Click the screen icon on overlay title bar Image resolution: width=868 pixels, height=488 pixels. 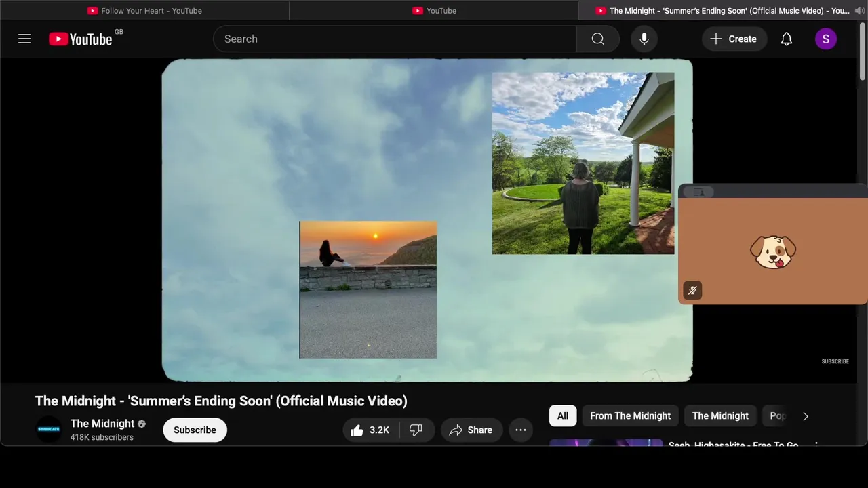tap(698, 192)
